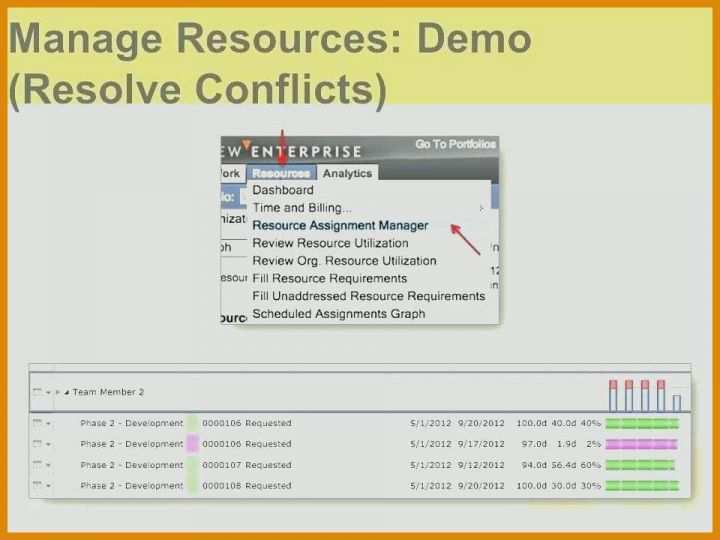This screenshot has height=540, width=720.
Task: Open the Resources tab
Action: pos(281,173)
